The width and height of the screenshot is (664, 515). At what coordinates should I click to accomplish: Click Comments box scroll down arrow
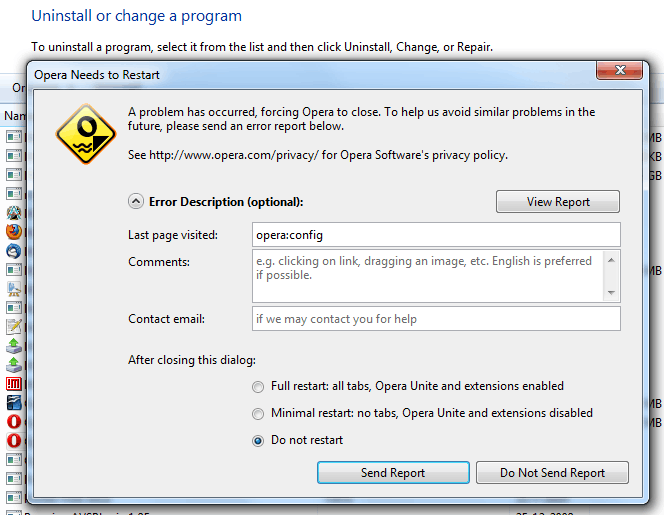click(x=611, y=292)
